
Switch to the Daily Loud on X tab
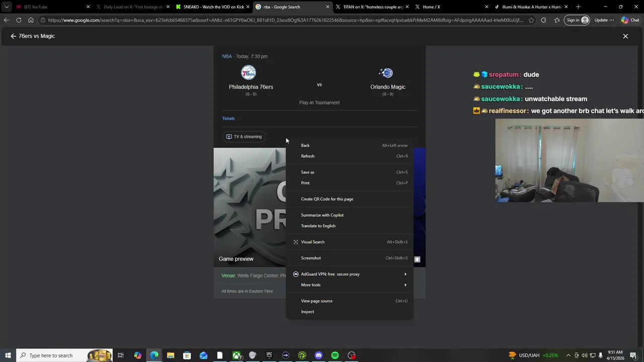tap(133, 7)
